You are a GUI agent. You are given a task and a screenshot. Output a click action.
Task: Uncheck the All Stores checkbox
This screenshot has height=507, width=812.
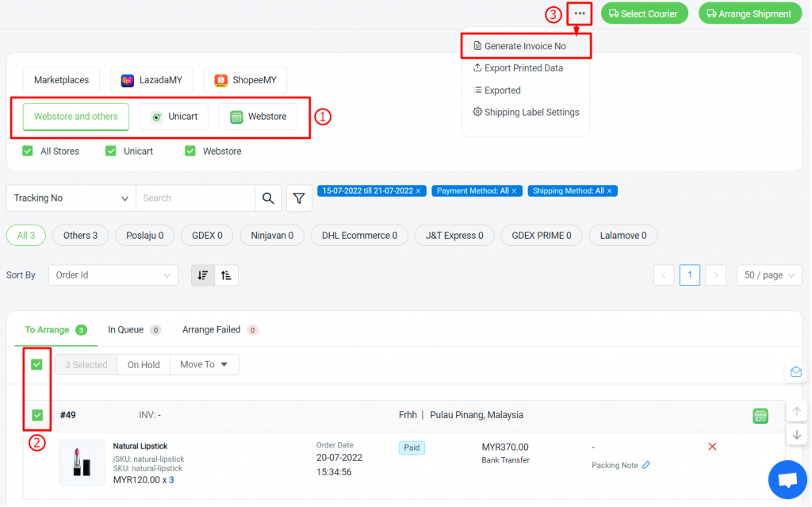(27, 150)
